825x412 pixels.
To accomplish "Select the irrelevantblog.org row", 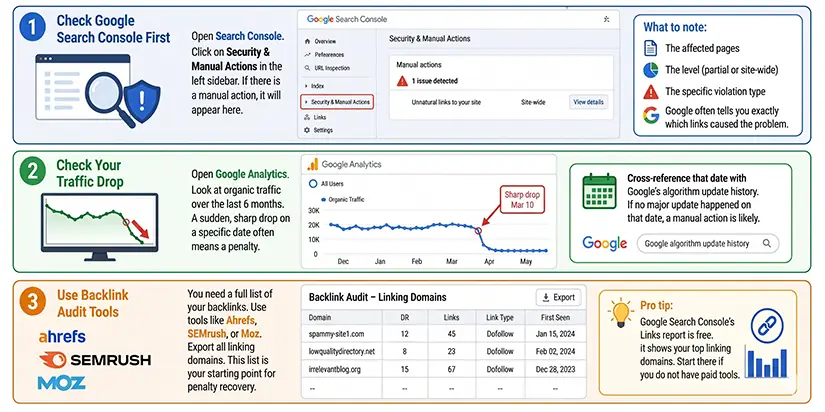I will point(444,369).
